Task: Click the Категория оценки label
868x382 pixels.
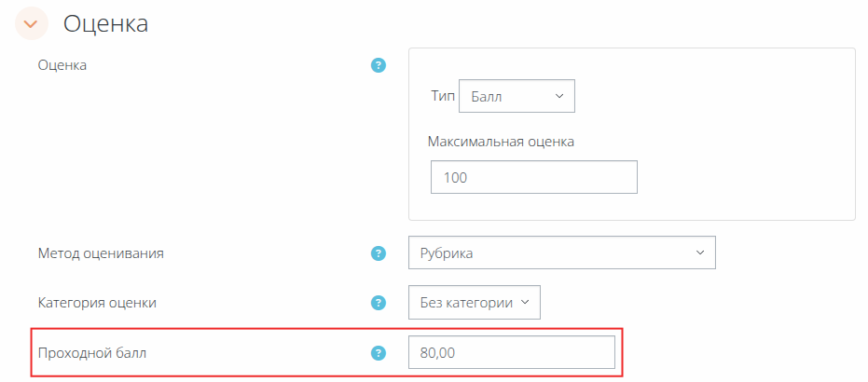Action: [97, 303]
